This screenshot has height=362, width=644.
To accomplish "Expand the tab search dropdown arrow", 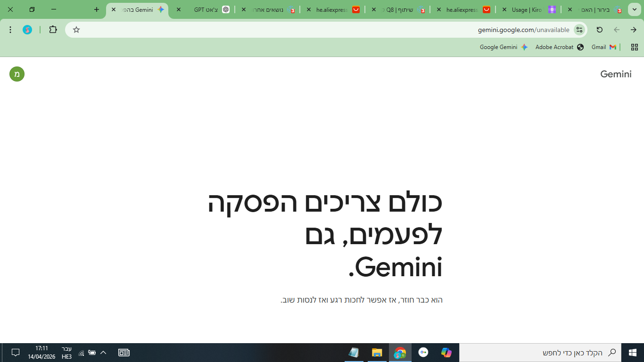I will 634,9.
